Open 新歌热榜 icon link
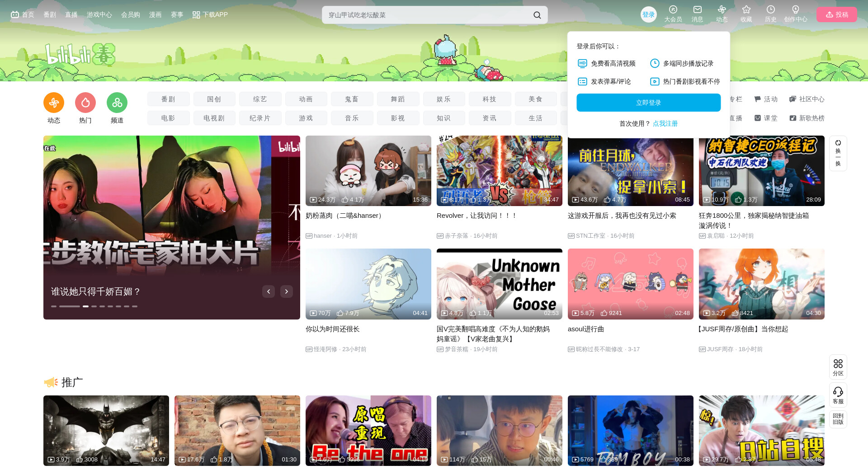The height and width of the screenshot is (470, 868). [807, 118]
